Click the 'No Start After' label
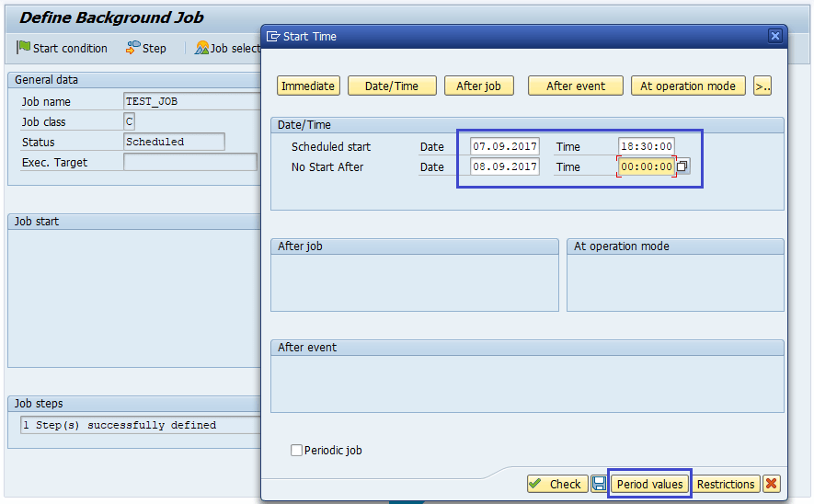 coord(327,167)
